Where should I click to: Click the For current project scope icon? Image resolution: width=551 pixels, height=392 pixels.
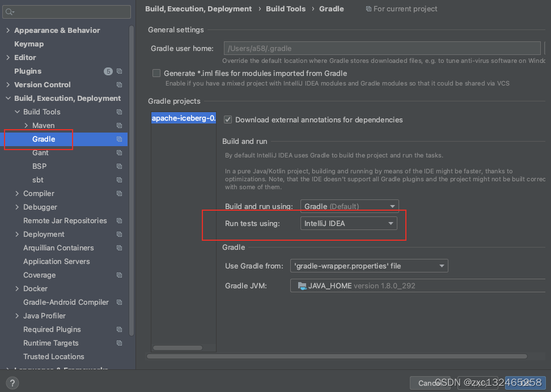click(370, 8)
